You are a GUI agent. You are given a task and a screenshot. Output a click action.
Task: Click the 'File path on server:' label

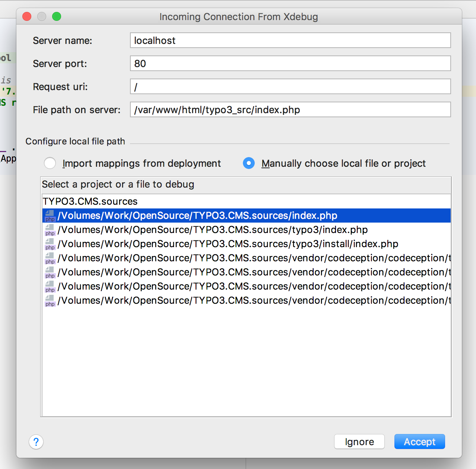(x=76, y=110)
